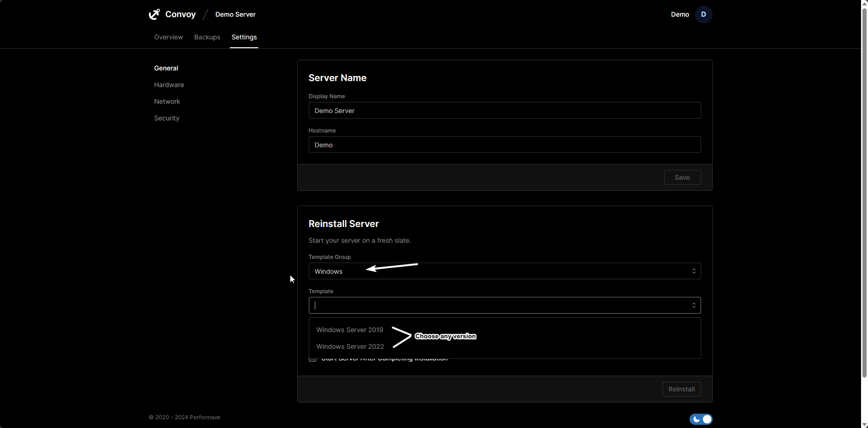Click the Performave copyright text
Image resolution: width=868 pixels, height=428 pixels.
tap(185, 417)
